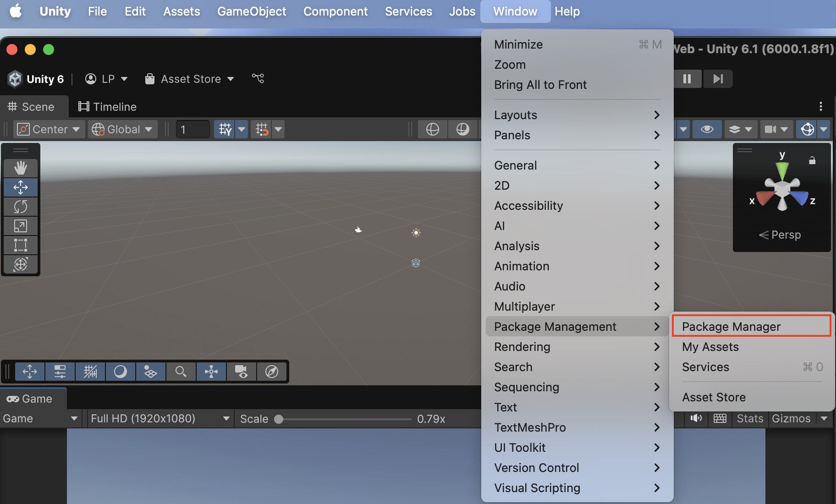The height and width of the screenshot is (504, 836).
Task: Click the Stats button
Action: coord(750,419)
